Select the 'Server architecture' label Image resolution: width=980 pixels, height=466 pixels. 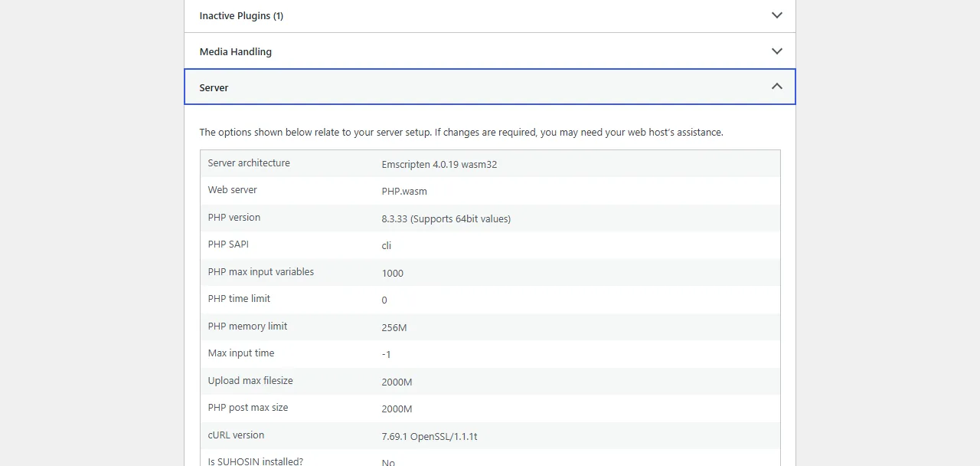(x=249, y=163)
